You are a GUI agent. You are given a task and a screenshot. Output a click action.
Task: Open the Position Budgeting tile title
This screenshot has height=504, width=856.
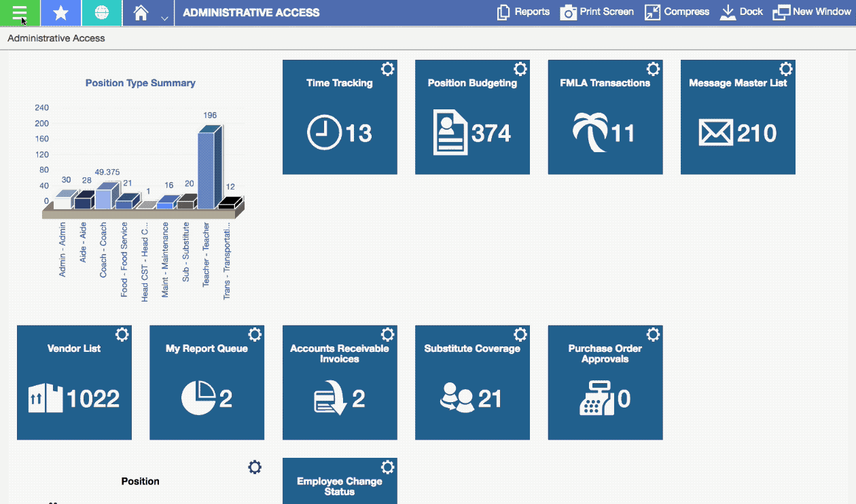pyautogui.click(x=472, y=83)
